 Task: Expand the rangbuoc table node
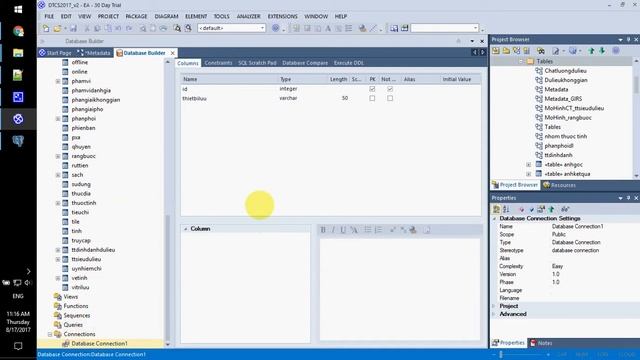(x=58, y=156)
